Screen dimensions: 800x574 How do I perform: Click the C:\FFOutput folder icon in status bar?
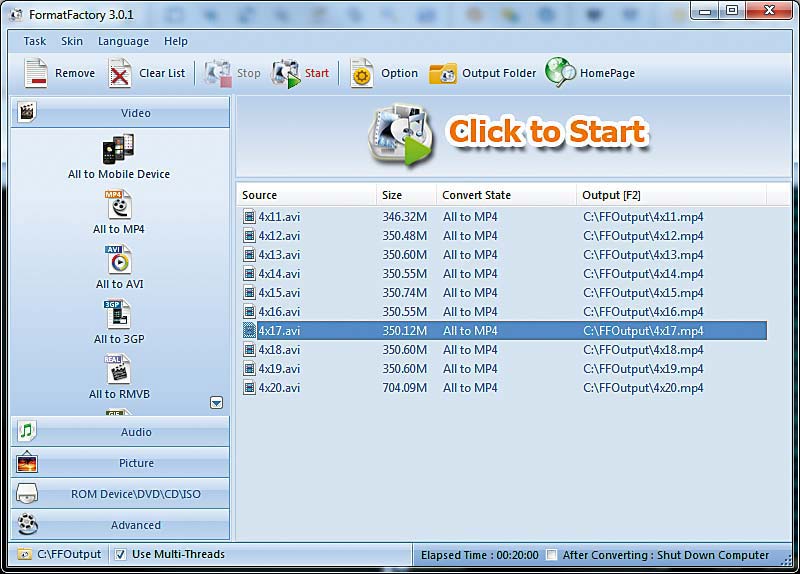[24, 554]
